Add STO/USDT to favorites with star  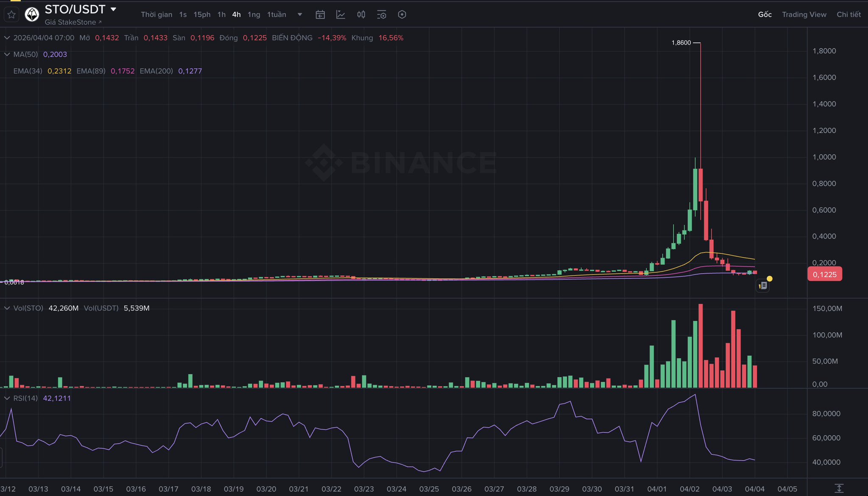click(11, 14)
